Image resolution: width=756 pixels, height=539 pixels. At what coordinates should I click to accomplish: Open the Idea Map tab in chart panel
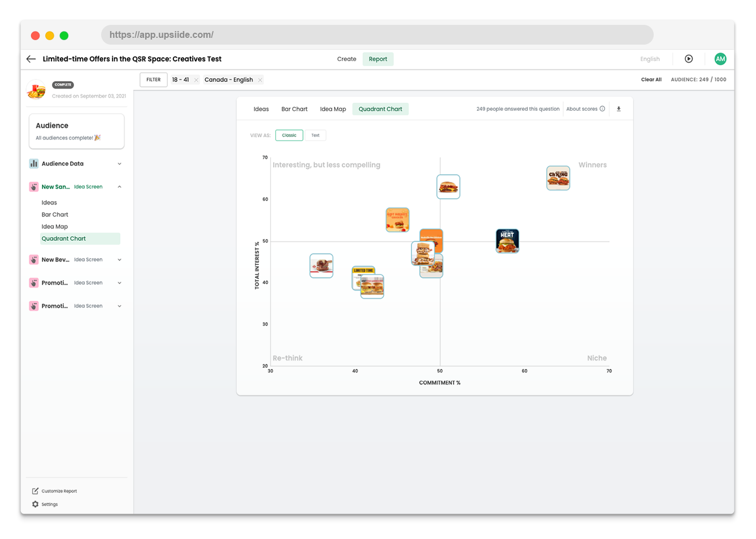[x=333, y=109]
